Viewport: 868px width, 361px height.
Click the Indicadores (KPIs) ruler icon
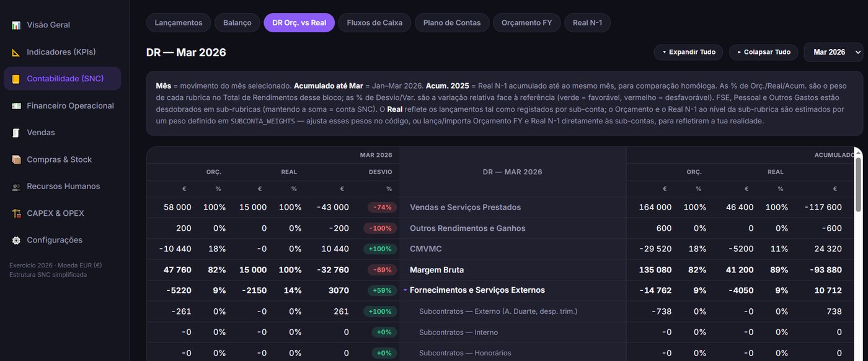(x=16, y=52)
